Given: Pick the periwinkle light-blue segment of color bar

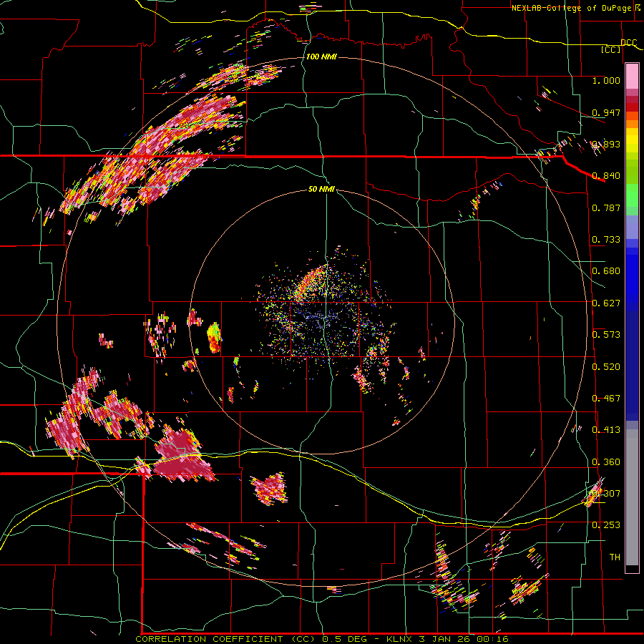Looking at the screenshot, I should pyautogui.click(x=632, y=227).
